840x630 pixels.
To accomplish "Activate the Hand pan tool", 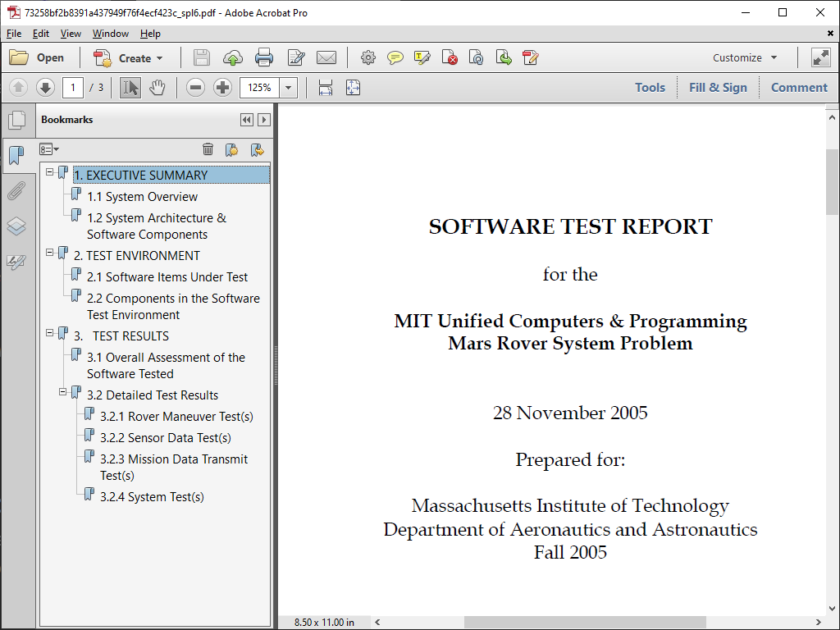I will [157, 87].
